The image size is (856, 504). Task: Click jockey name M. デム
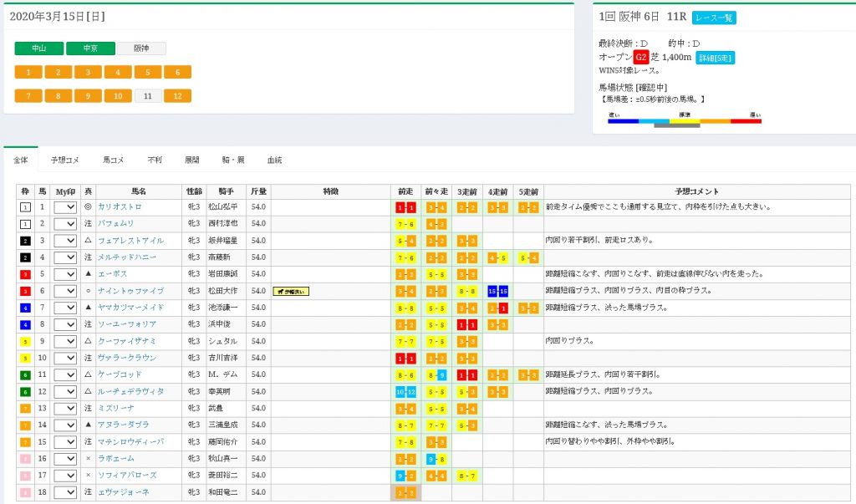[222, 374]
